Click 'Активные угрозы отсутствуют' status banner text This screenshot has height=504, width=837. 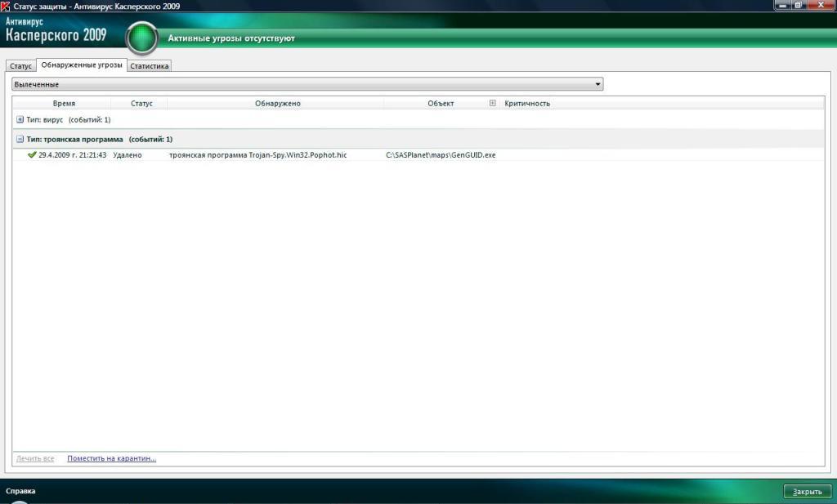(231, 38)
